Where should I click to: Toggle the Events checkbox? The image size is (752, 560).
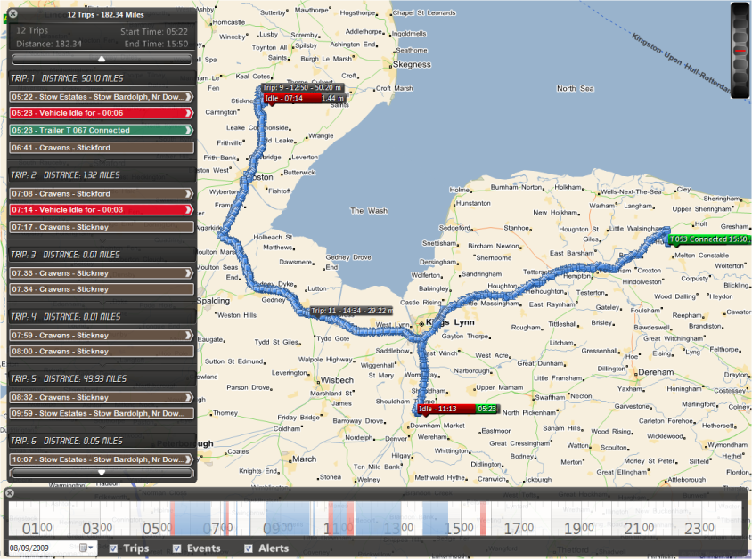177,548
